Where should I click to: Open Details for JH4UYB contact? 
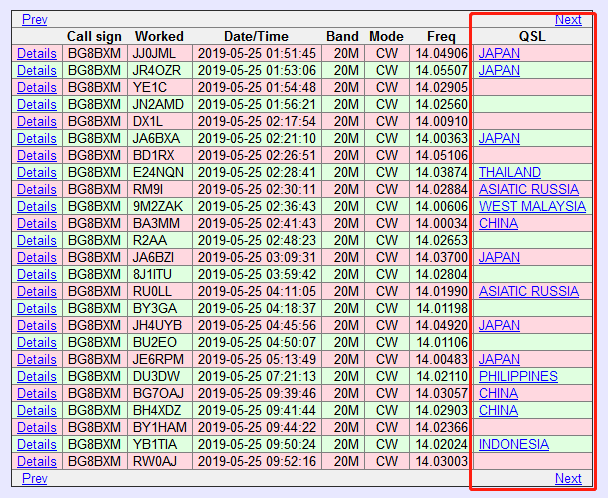tap(37, 325)
